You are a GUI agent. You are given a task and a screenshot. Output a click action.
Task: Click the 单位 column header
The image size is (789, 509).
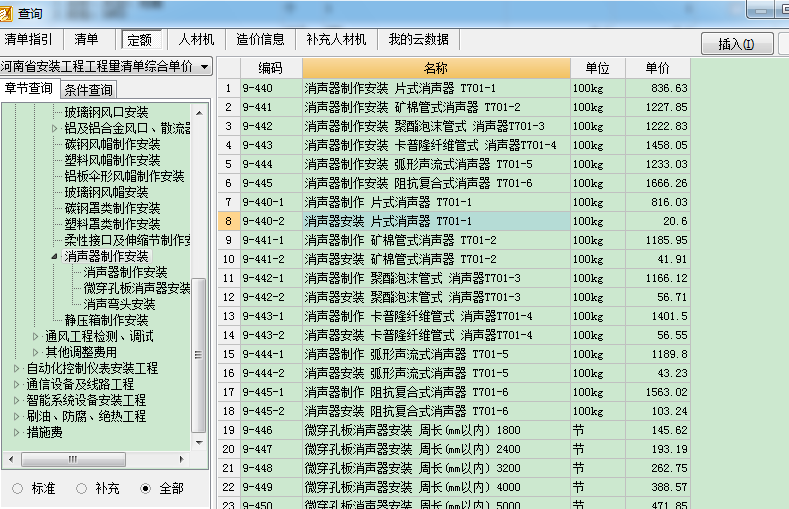click(x=598, y=68)
